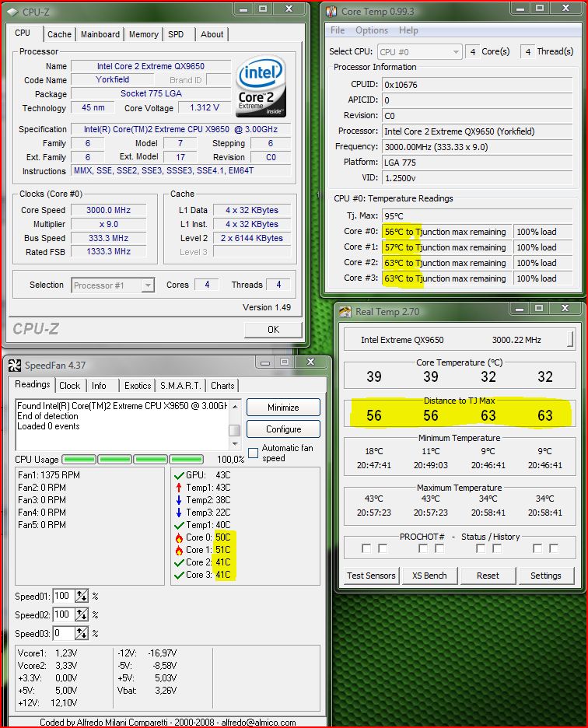Image resolution: width=588 pixels, height=728 pixels.
Task: Click the Speed01 value field
Action: point(64,596)
